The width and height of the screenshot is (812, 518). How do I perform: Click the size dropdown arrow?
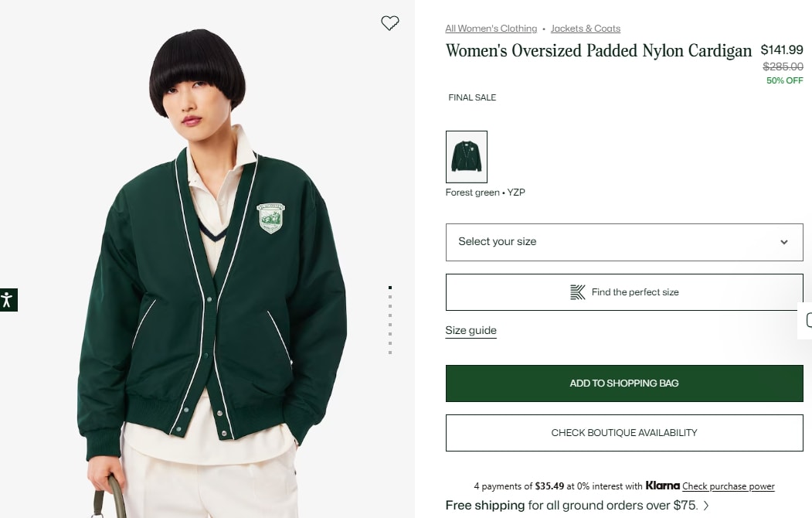784,242
